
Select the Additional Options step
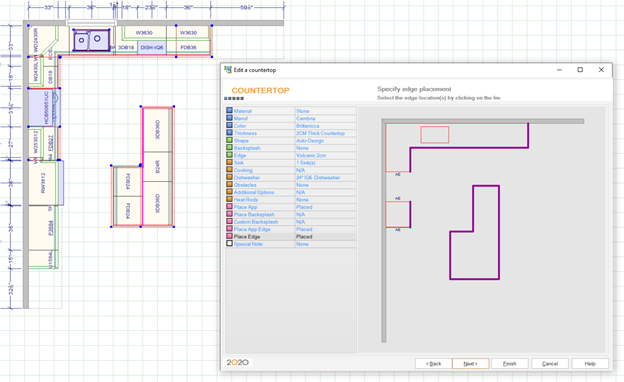pyautogui.click(x=254, y=192)
